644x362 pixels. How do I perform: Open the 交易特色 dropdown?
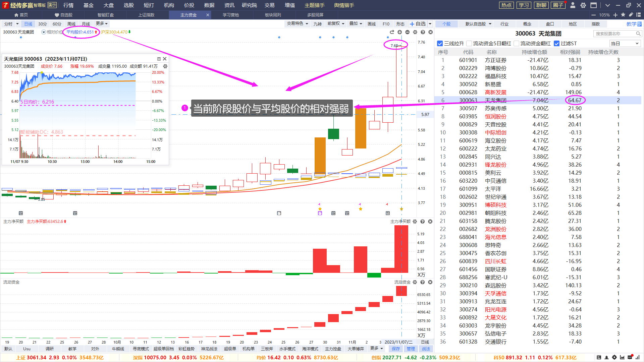pos(298,23)
